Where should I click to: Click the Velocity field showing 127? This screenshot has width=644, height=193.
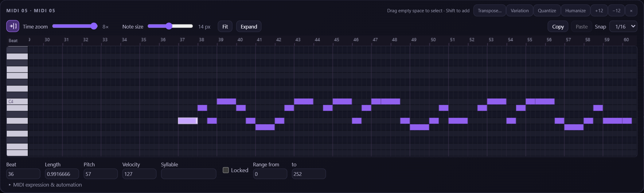[139, 174]
